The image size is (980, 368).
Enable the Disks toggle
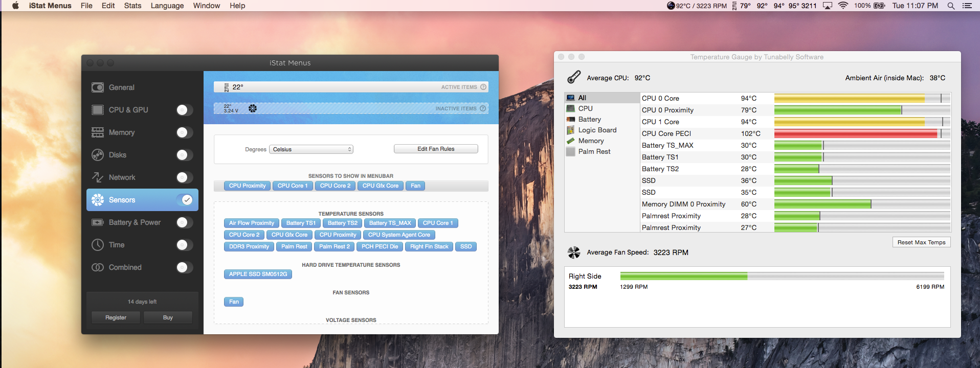point(184,155)
